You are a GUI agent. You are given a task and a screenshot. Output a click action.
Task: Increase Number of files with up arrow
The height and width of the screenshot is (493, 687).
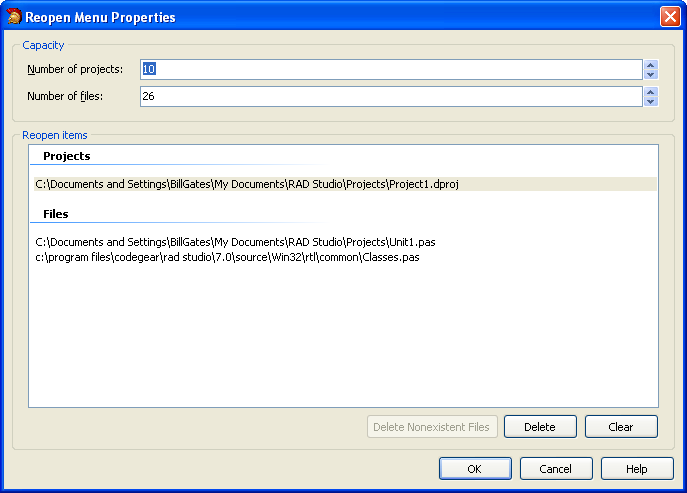(651, 92)
